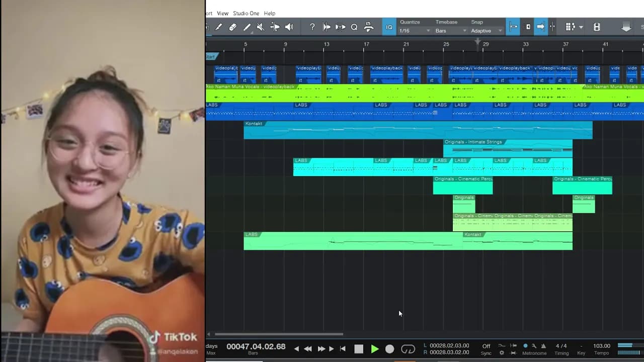Toggle cursor follows edit position button
Screen dimensions: 644x362
(x=552, y=27)
